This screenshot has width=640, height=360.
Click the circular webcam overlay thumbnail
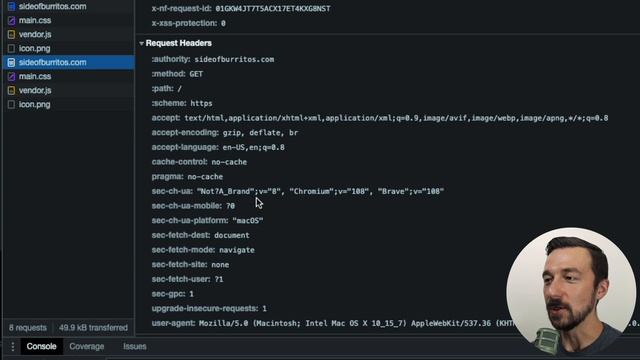point(571,291)
